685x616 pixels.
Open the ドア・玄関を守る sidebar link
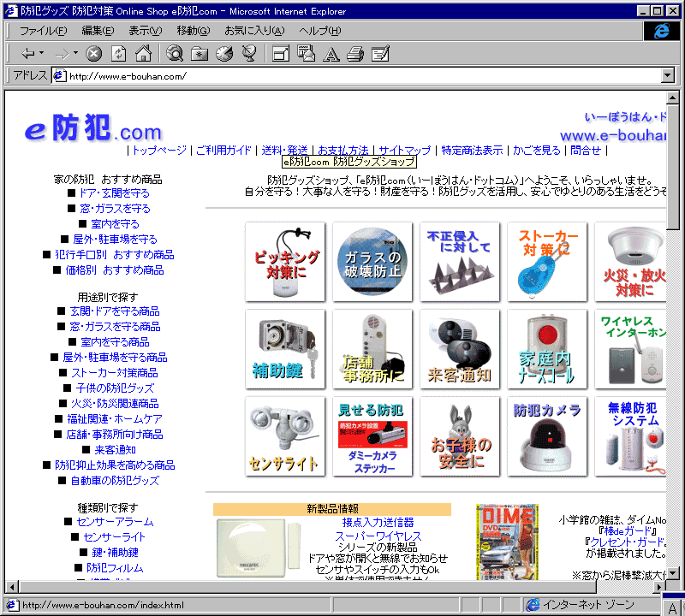pyautogui.click(x=115, y=193)
